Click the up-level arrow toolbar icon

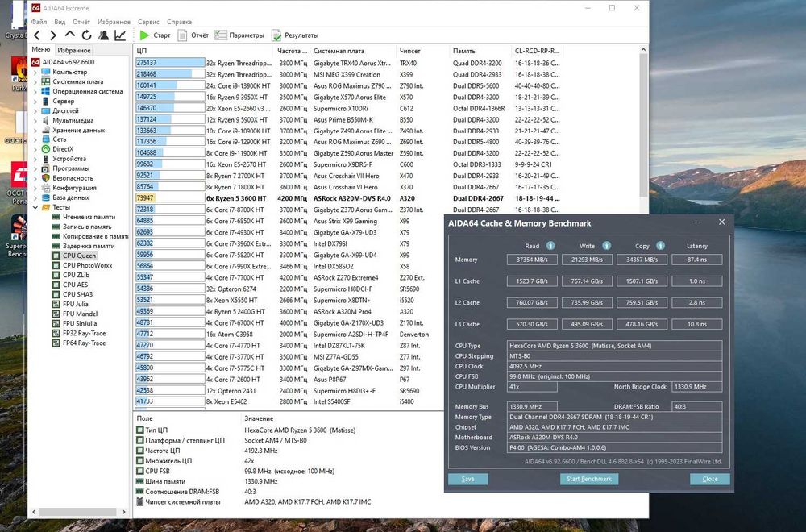[70, 35]
